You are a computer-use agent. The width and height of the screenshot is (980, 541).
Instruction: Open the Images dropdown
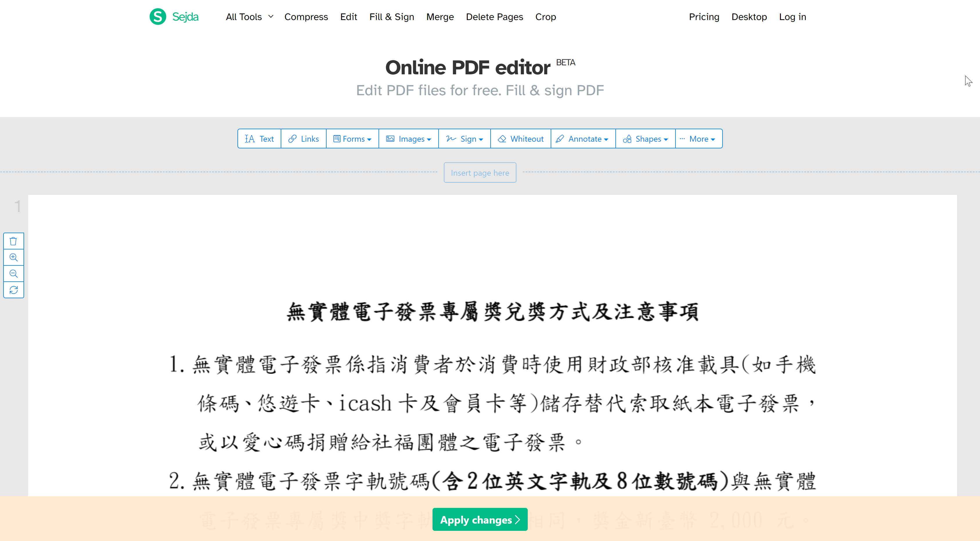pos(409,139)
